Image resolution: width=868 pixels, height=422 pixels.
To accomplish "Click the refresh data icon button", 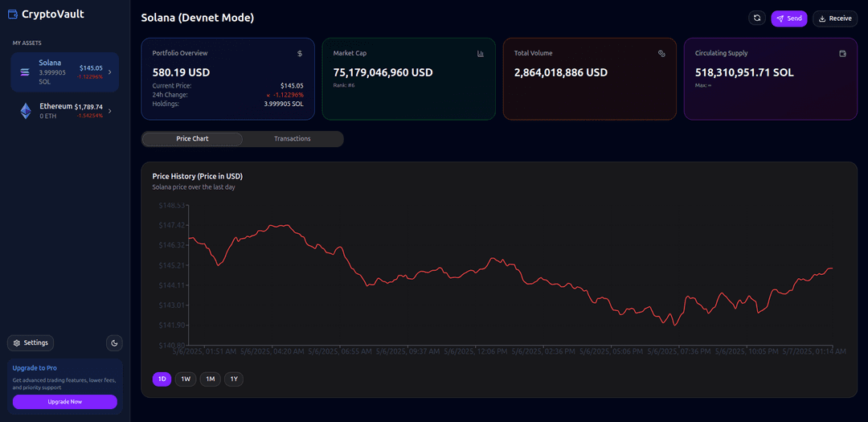I will pos(757,18).
